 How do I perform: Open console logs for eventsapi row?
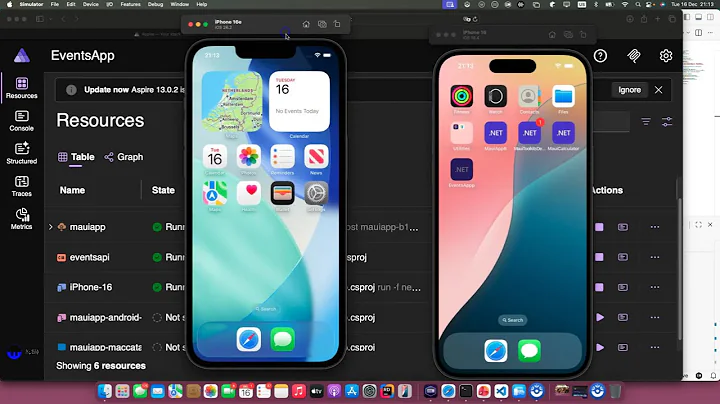click(623, 257)
